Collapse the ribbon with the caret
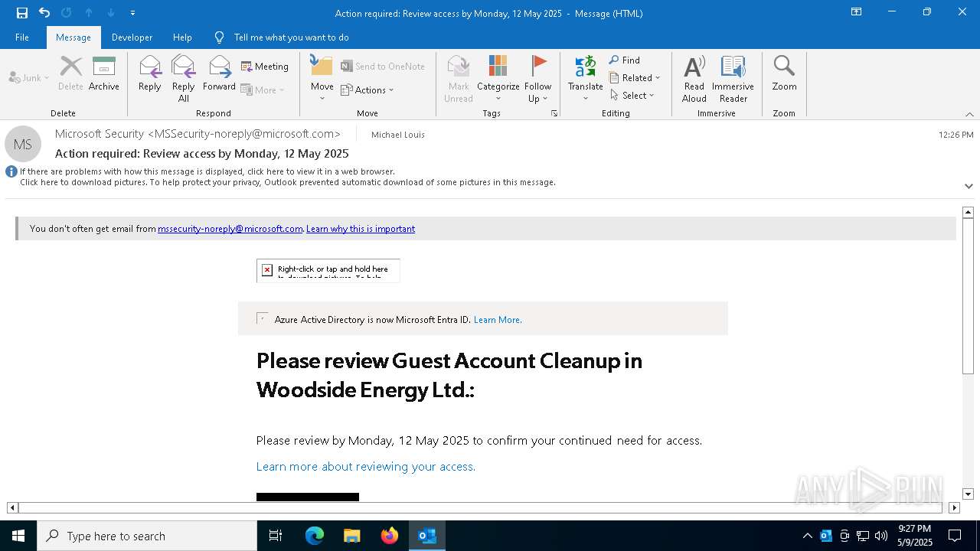The width and height of the screenshot is (980, 551). [969, 114]
